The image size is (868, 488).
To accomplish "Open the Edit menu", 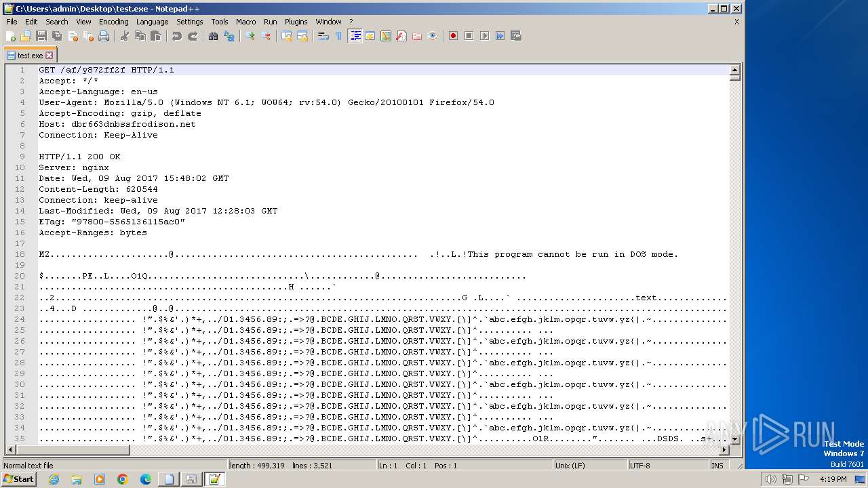I will point(31,22).
